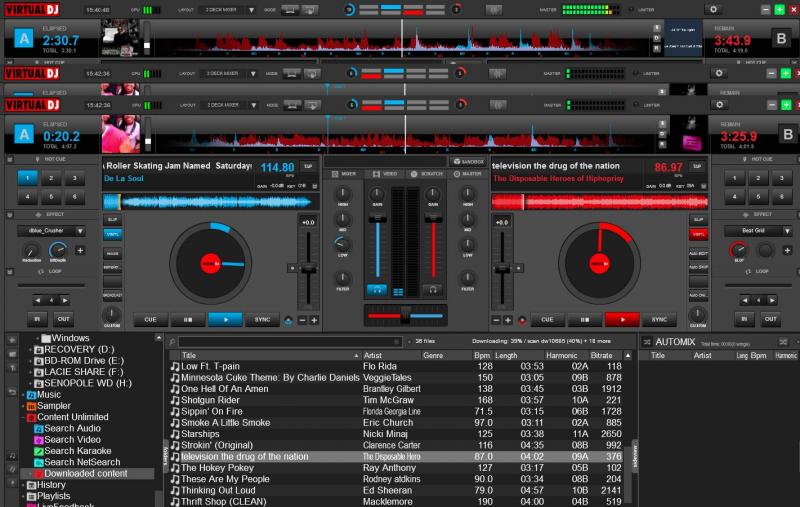The height and width of the screenshot is (507, 800).
Task: Click the SYNC button on left deck
Action: [262, 320]
